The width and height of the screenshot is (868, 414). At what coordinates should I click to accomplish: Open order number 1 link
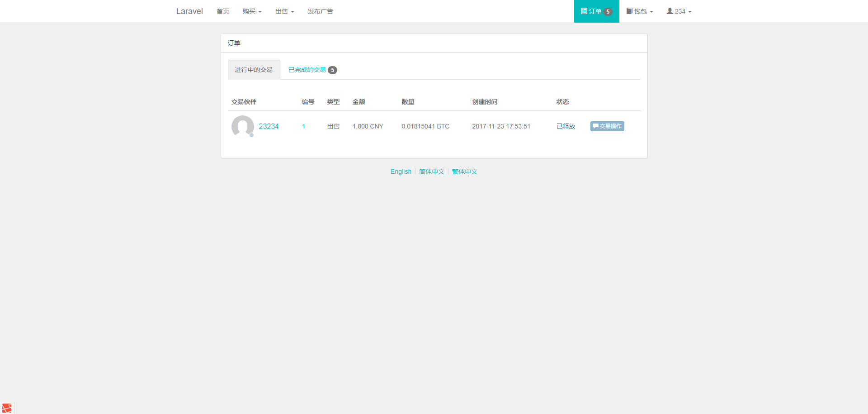(303, 126)
